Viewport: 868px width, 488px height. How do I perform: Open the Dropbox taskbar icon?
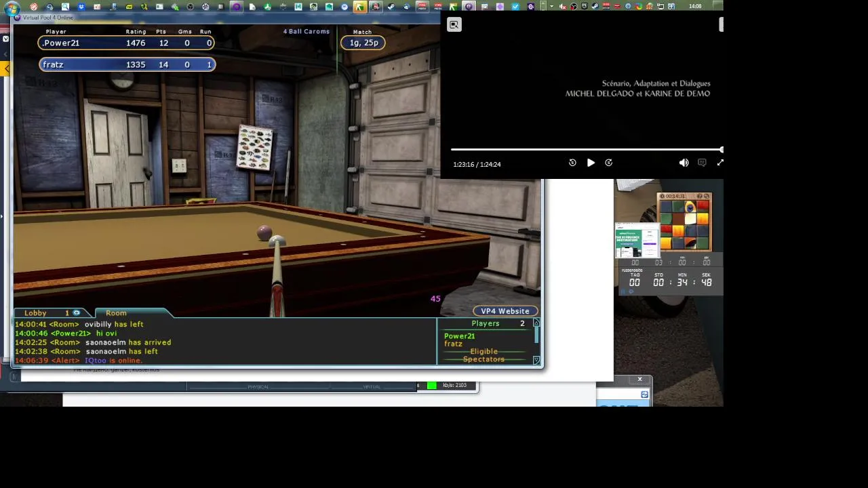point(81,7)
